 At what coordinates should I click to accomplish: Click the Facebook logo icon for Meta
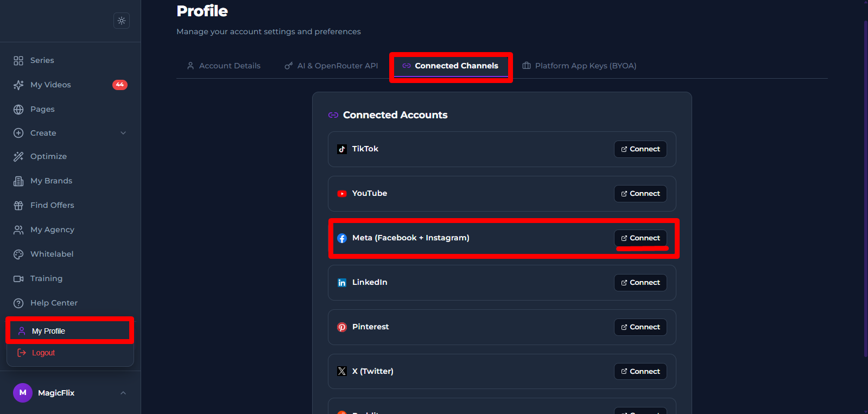pos(342,238)
